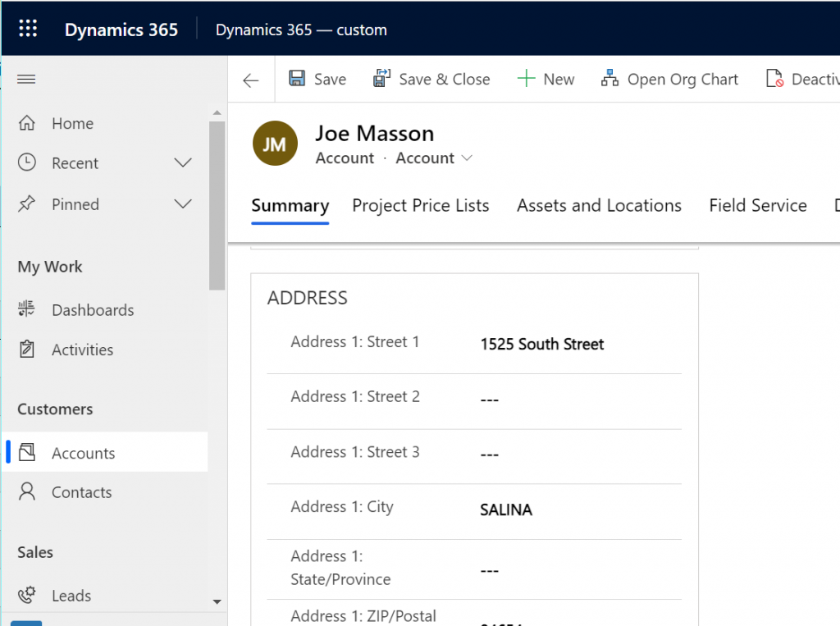Click the Open Org Chart hierarchy icon

609,78
